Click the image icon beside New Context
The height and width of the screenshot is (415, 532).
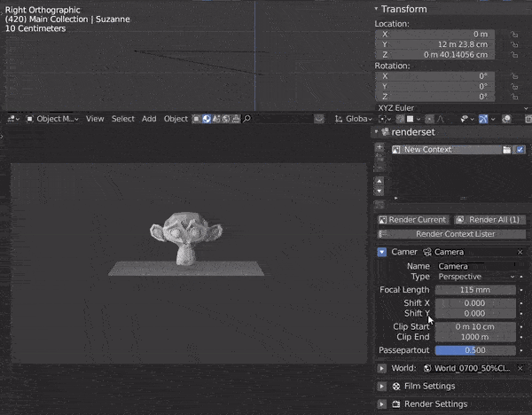point(396,150)
